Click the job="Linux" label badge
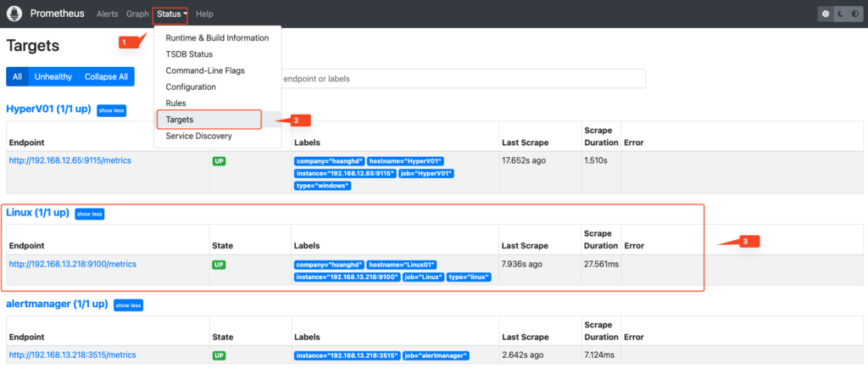Viewport: 868px width, 369px height. point(424,277)
